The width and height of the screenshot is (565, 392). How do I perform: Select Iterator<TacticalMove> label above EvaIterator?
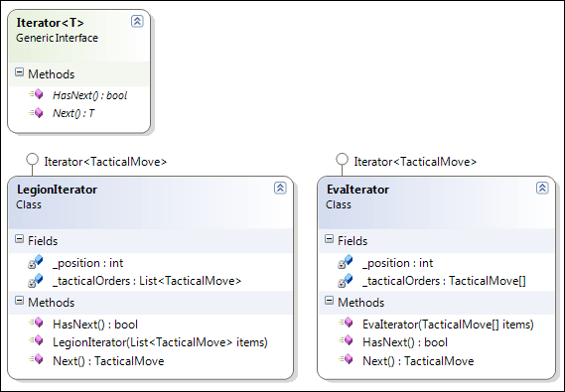[415, 162]
